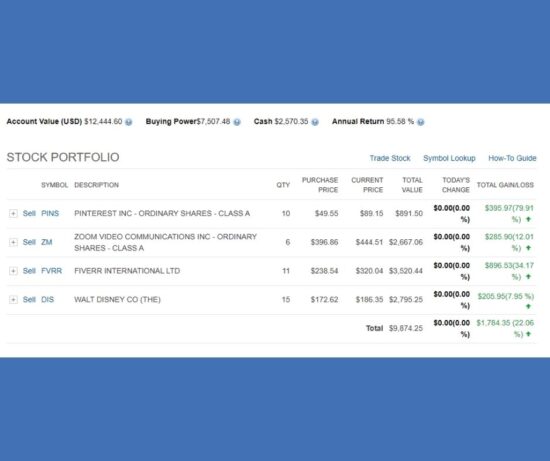Screen dimensions: 550x461
Task: Click the ZM purchase price $396.86
Action: point(324,242)
